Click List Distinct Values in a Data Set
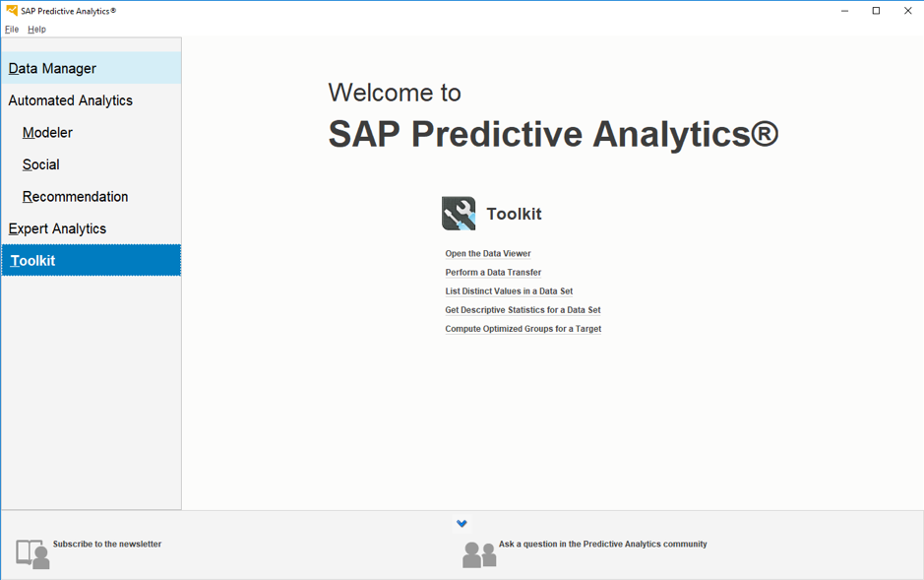The height and width of the screenshot is (580, 924). click(508, 290)
